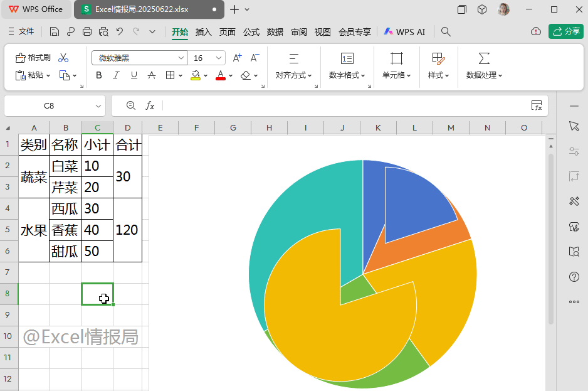Click the Print icon
This screenshot has width=588, height=391.
pos(87,31)
